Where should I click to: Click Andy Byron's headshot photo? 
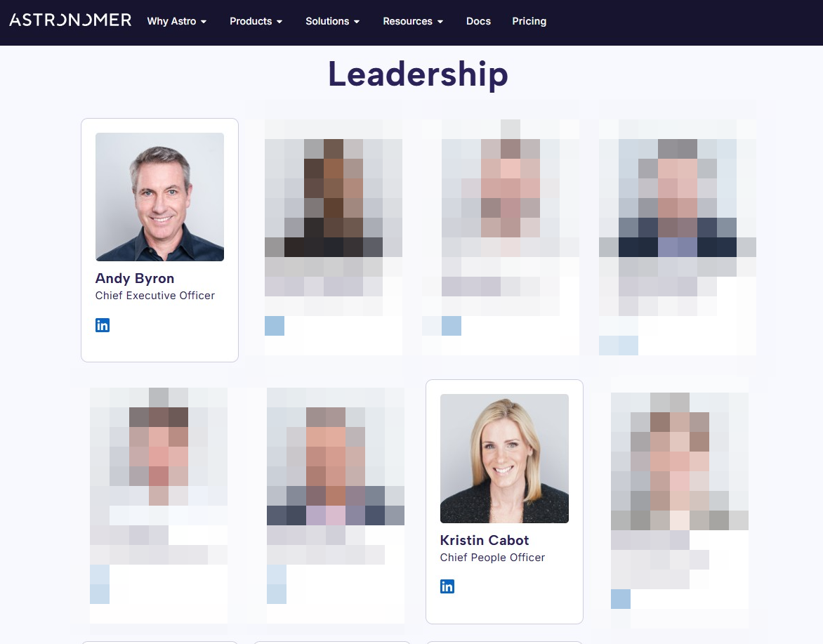tap(159, 197)
